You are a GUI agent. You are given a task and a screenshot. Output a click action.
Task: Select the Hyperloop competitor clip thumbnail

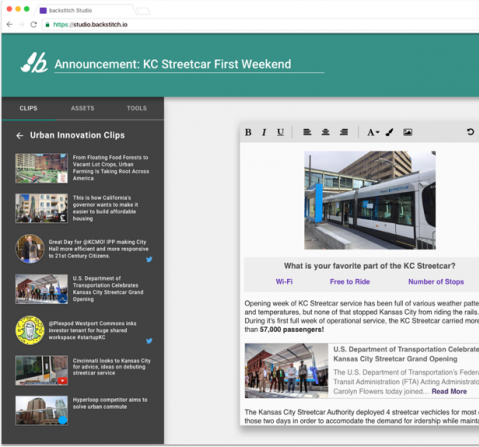(x=41, y=411)
